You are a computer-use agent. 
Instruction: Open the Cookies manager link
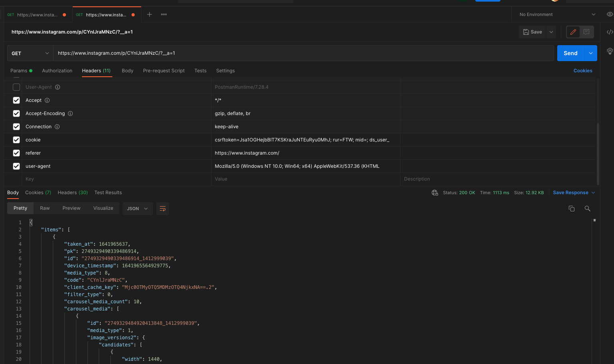pyautogui.click(x=583, y=71)
